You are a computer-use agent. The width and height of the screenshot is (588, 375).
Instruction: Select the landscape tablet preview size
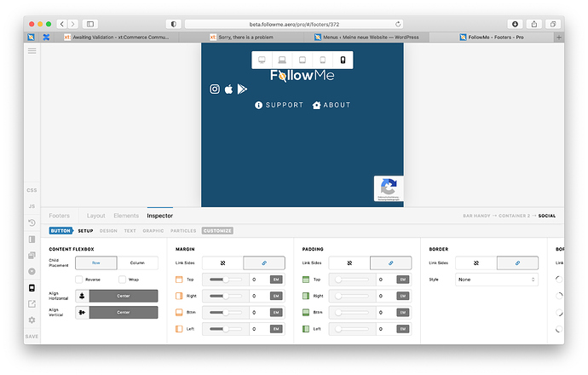point(303,60)
